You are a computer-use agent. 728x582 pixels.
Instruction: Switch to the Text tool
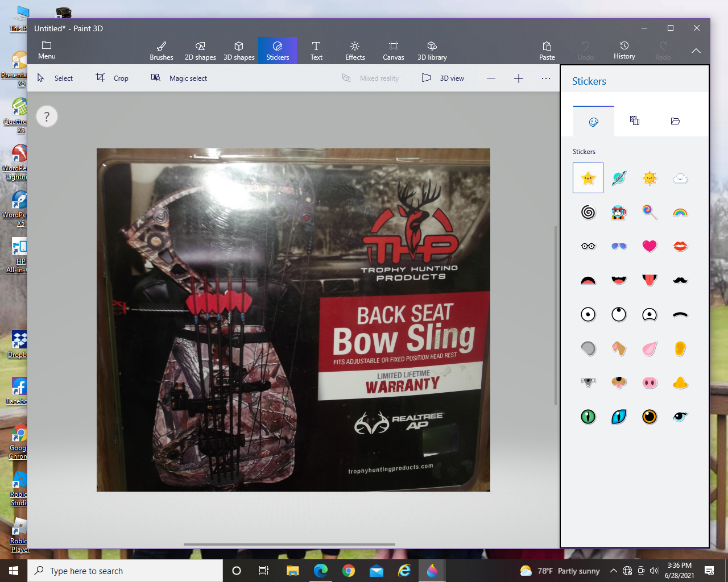[316, 51]
